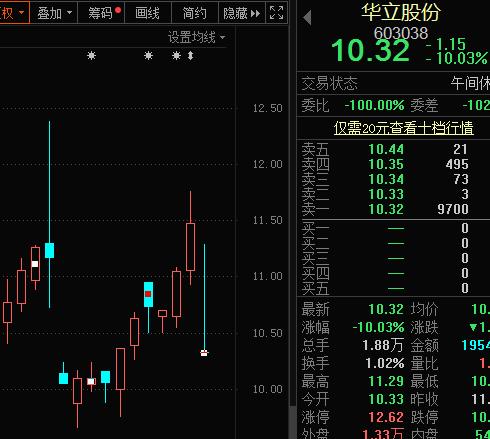490x439 pixels.
Task: Select the 画线 drawing tool
Action: point(148,13)
